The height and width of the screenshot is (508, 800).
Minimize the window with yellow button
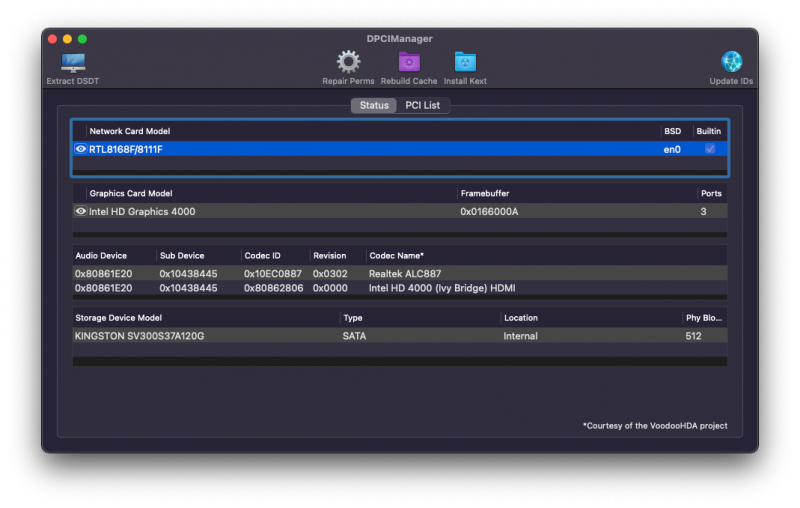[67, 39]
